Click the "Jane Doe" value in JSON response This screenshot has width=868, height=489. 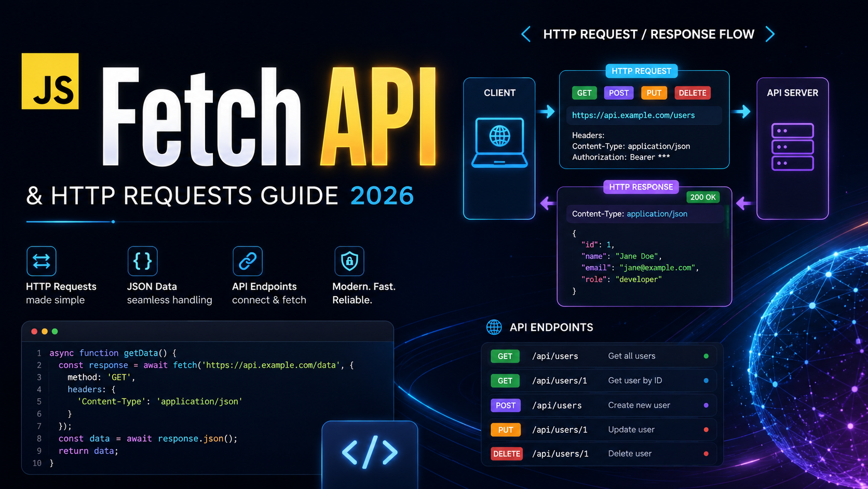[638, 256]
